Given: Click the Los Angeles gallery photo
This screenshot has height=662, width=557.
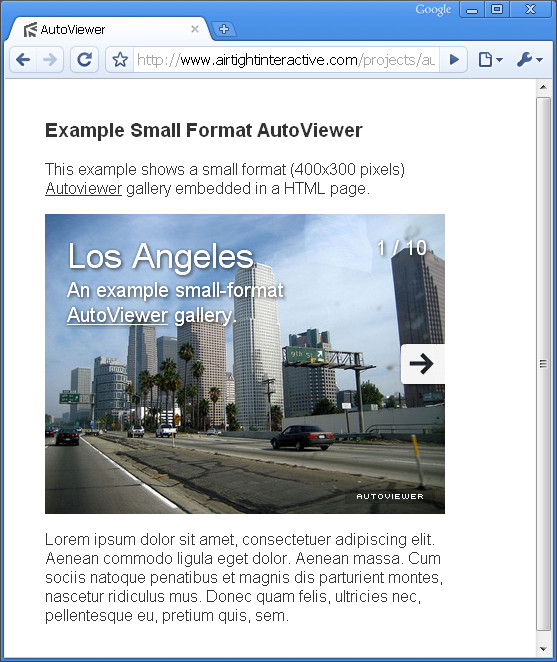Looking at the screenshot, I should [245, 364].
